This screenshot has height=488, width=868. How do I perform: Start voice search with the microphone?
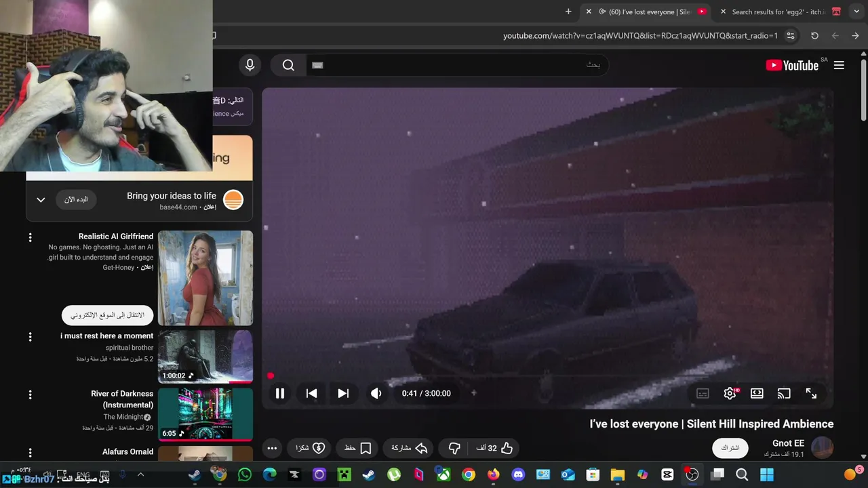tap(250, 65)
